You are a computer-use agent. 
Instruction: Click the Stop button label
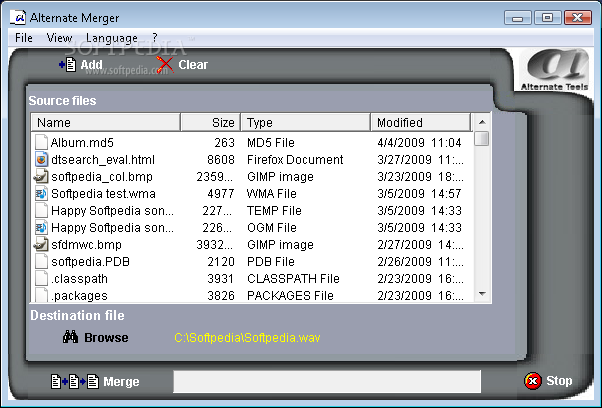559,381
